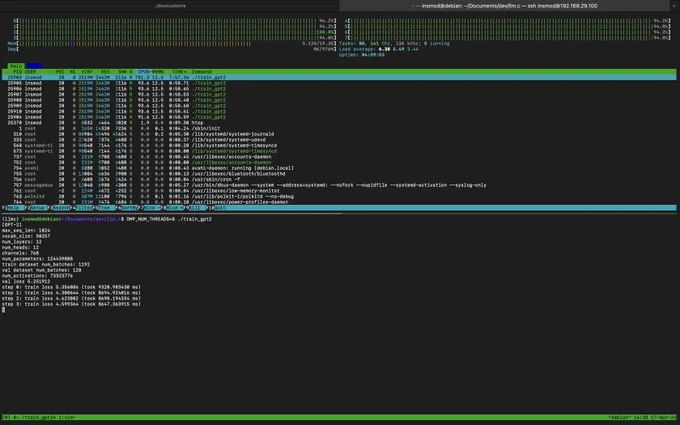The height and width of the screenshot is (425, 680).
Task: Click the Uptime readout in htop
Action: [362, 55]
